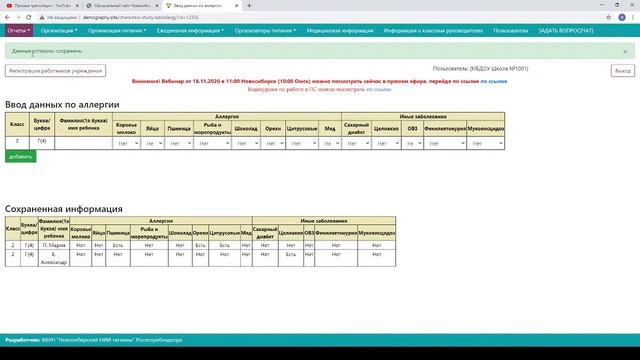
Task: Click the green Добавить button
Action: 20,156
